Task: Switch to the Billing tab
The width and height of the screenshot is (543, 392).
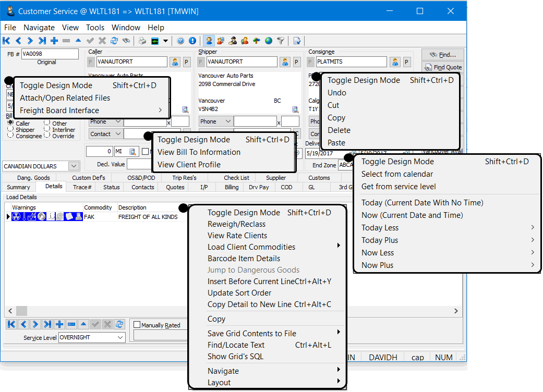Action: point(232,187)
